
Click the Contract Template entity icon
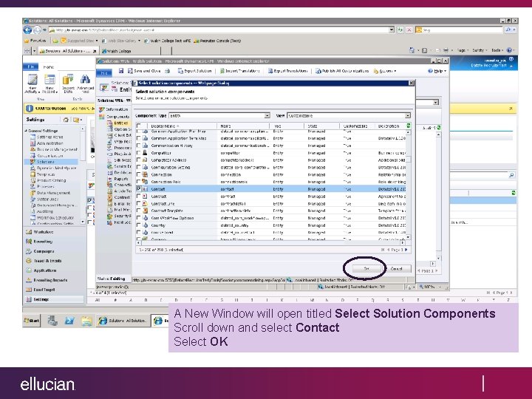pyautogui.click(x=145, y=211)
